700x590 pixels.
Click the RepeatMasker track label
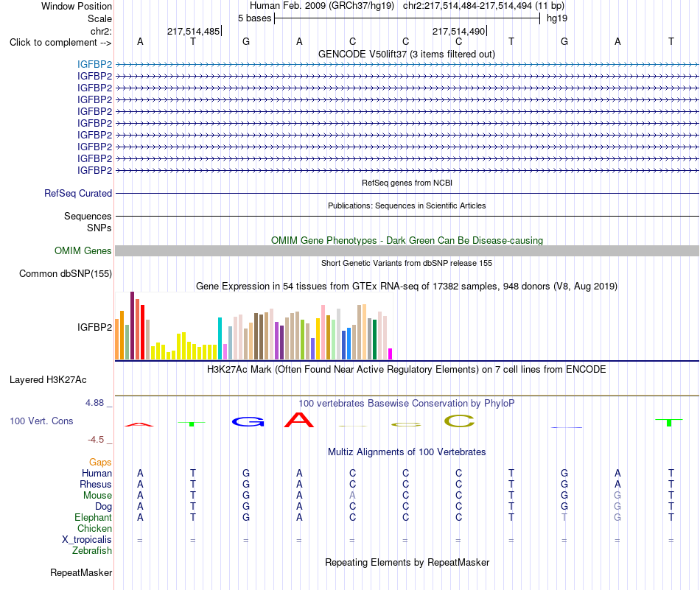[x=81, y=572]
